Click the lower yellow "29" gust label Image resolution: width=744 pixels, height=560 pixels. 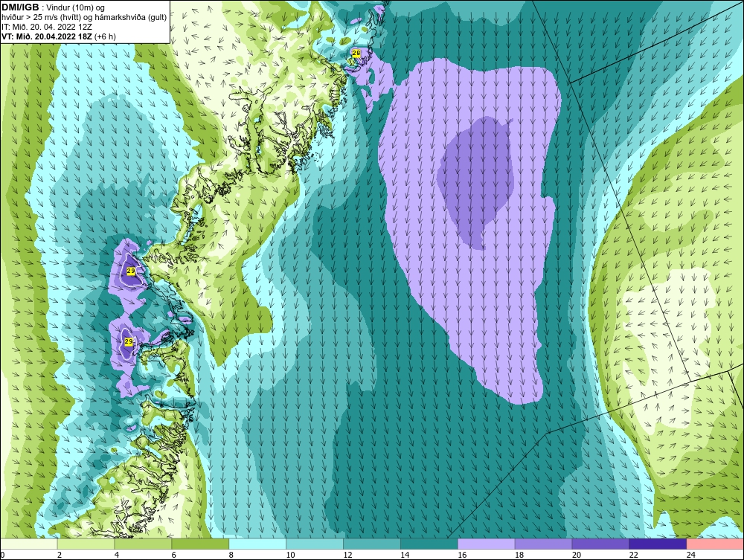point(129,341)
